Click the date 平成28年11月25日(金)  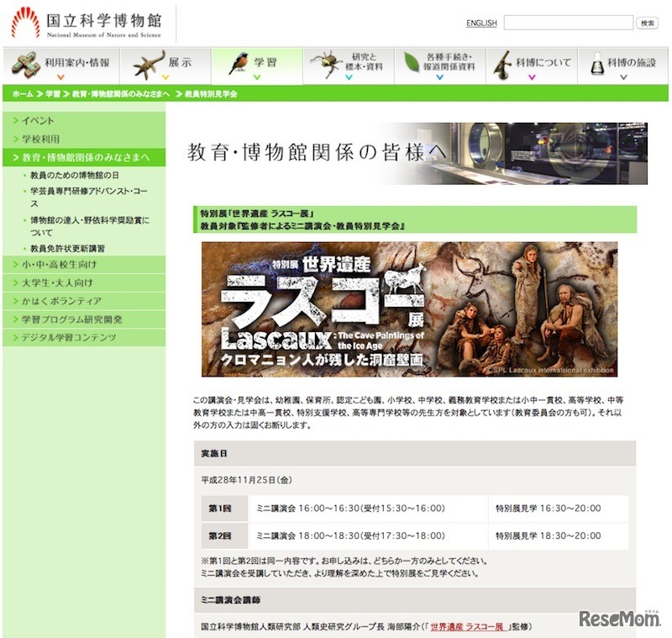247,480
